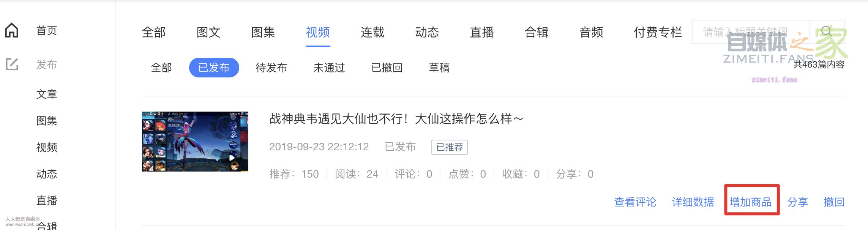Screen dimensions: 868x230
Task: Click the search magnifier icon
Action: click(x=827, y=32)
